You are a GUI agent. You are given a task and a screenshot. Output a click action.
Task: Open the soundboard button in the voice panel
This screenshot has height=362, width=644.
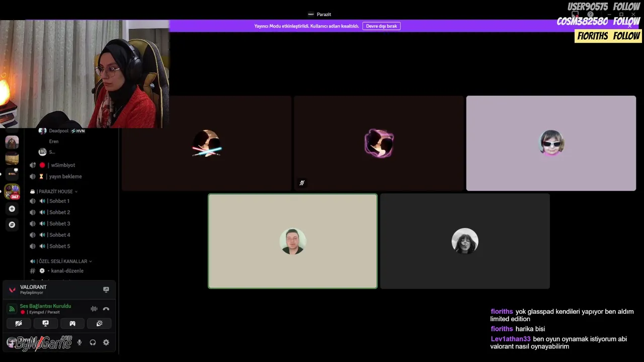pyautogui.click(x=100, y=323)
